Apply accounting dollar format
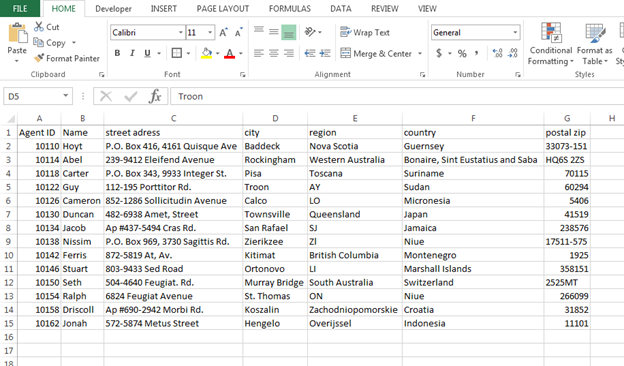 [439, 53]
